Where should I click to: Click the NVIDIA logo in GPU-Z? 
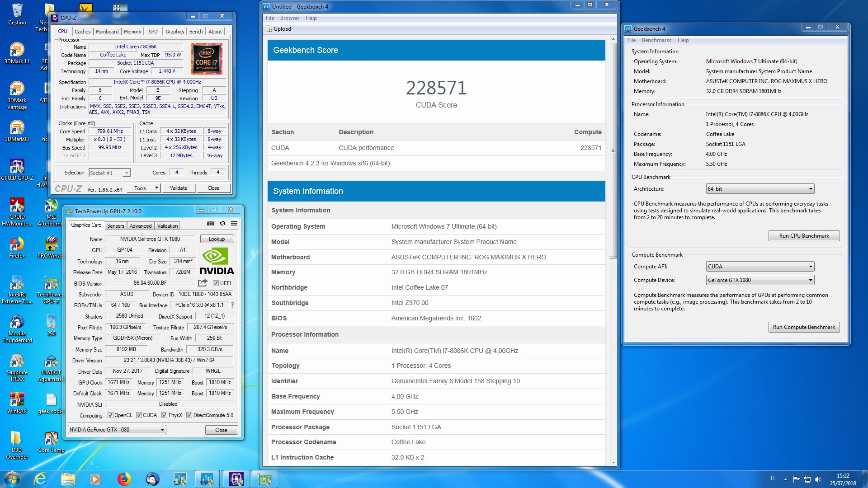[x=217, y=261]
